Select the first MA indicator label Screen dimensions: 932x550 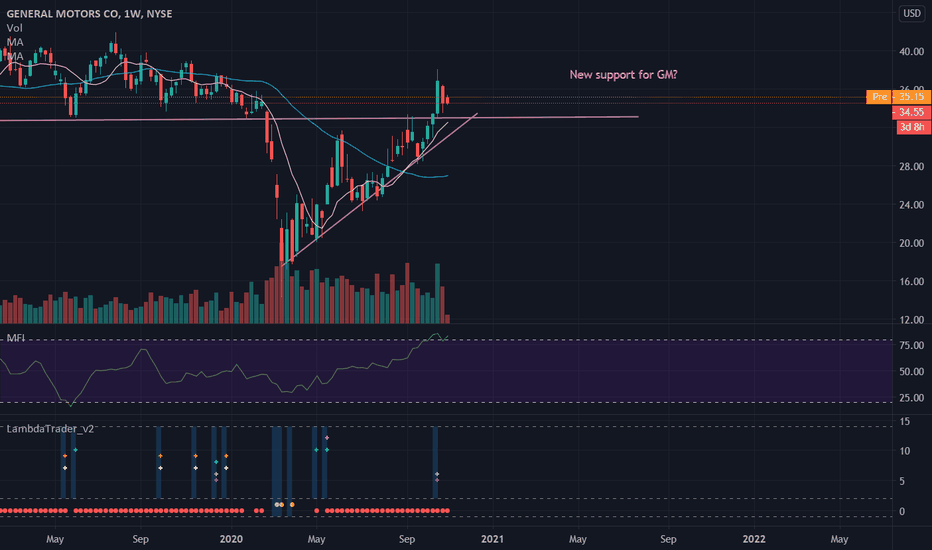15,42
